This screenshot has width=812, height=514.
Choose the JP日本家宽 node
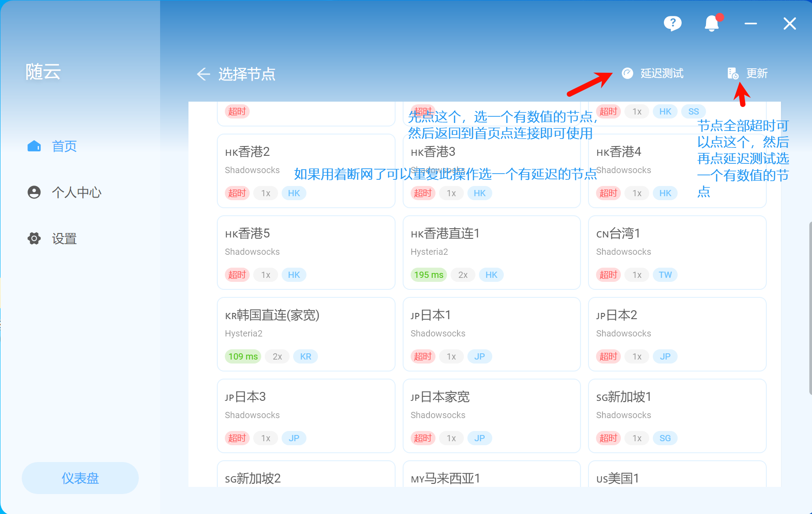(491, 415)
